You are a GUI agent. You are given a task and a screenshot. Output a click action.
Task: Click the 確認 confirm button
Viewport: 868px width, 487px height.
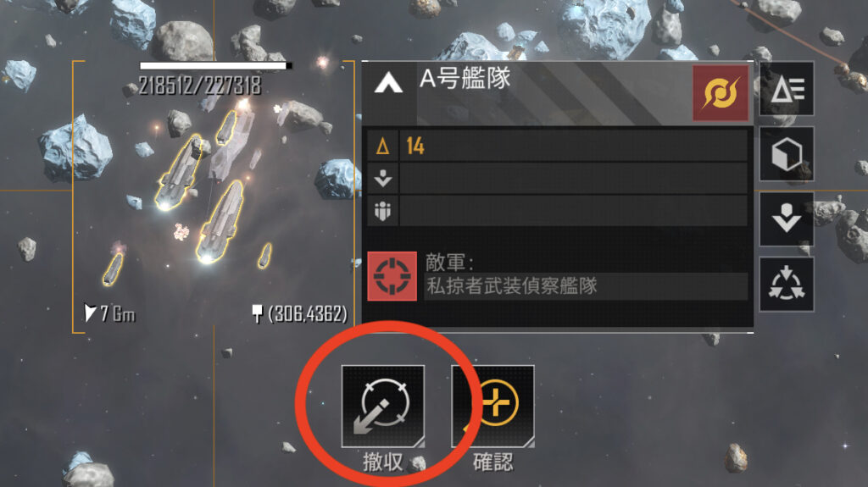pyautogui.click(x=492, y=407)
